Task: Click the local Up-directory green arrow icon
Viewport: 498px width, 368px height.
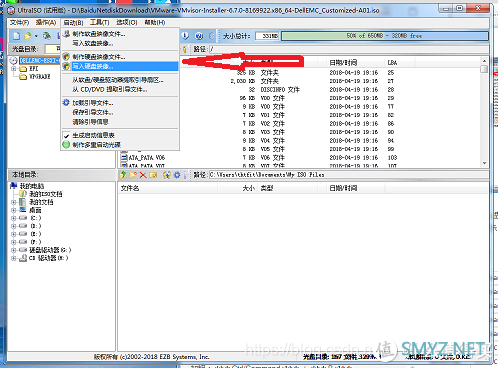Action: pos(123,175)
